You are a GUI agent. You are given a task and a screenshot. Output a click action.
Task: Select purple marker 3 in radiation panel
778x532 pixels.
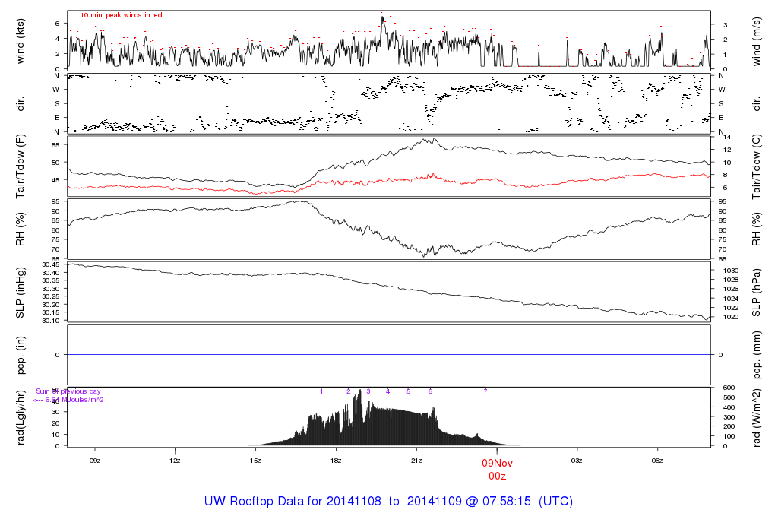tap(368, 391)
